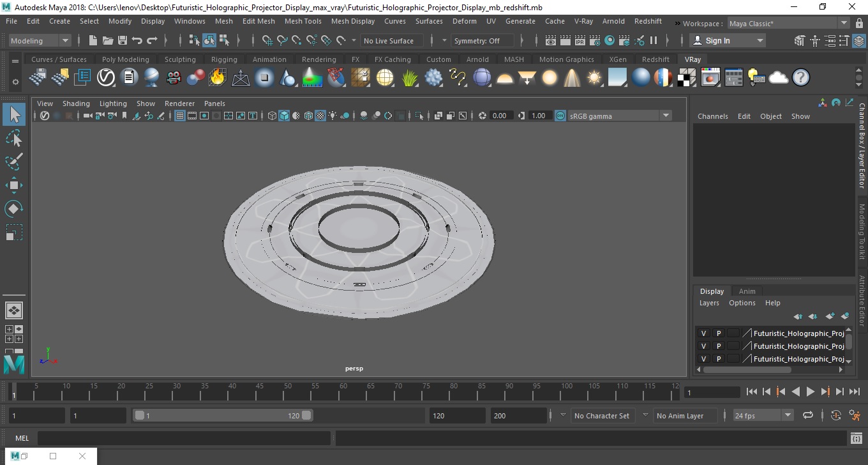Redo the action with the redo arrow
Image resolution: width=868 pixels, height=465 pixels.
tap(152, 40)
